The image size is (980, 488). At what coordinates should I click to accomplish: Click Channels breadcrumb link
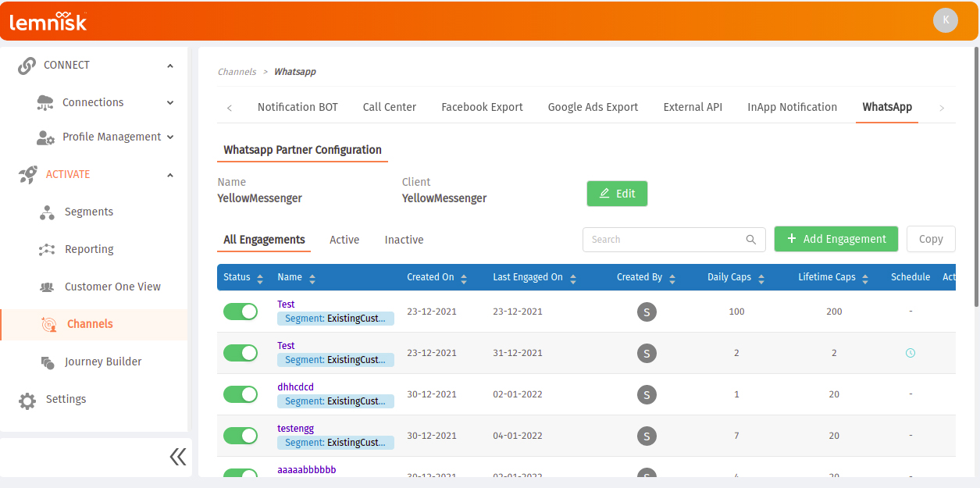click(237, 72)
